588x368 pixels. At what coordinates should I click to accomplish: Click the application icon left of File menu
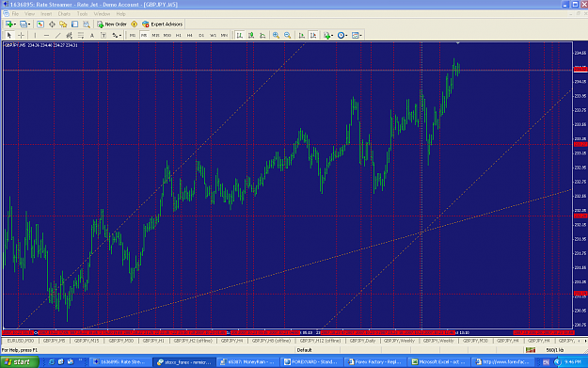pyautogui.click(x=6, y=14)
